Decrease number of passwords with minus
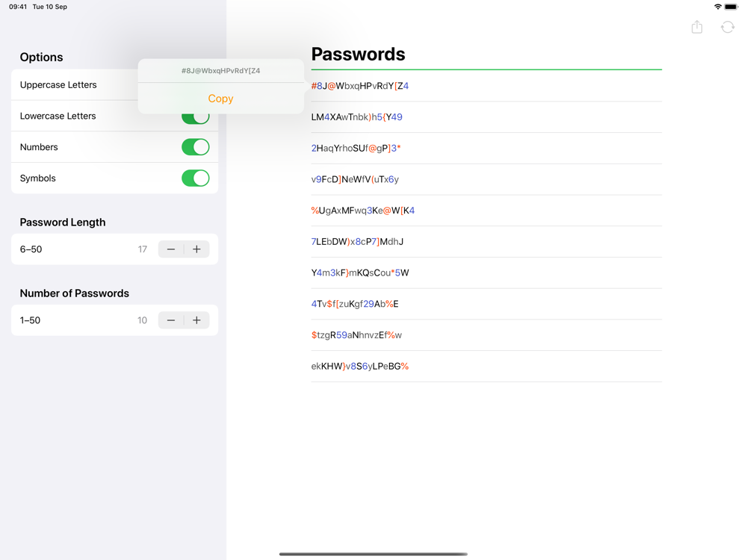747x560 pixels. (x=171, y=320)
